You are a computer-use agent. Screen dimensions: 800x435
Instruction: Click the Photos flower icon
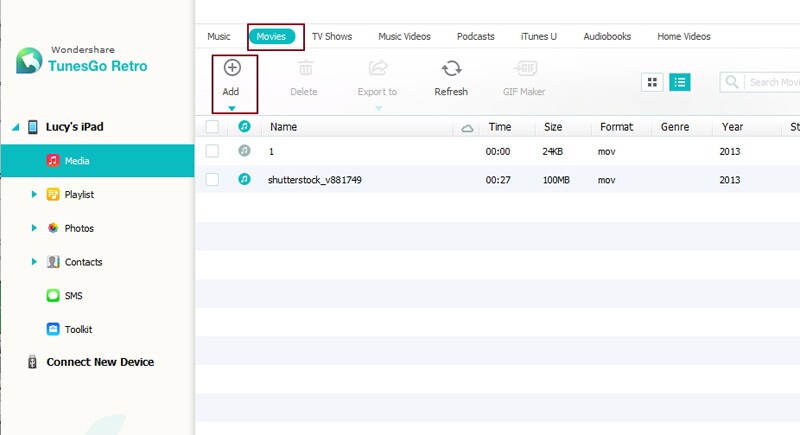(53, 228)
